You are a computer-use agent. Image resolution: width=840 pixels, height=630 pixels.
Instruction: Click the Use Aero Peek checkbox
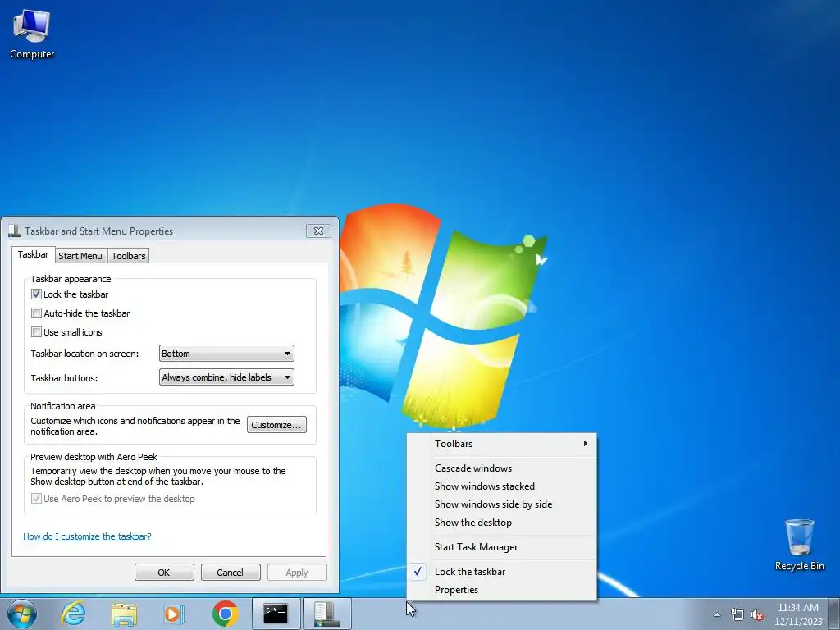36,499
